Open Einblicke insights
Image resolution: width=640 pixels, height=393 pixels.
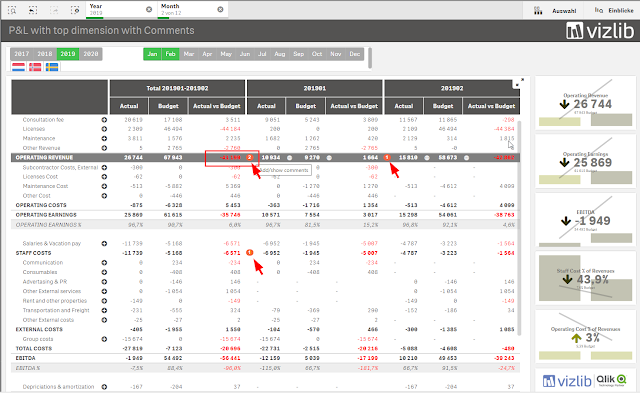pyautogui.click(x=613, y=11)
